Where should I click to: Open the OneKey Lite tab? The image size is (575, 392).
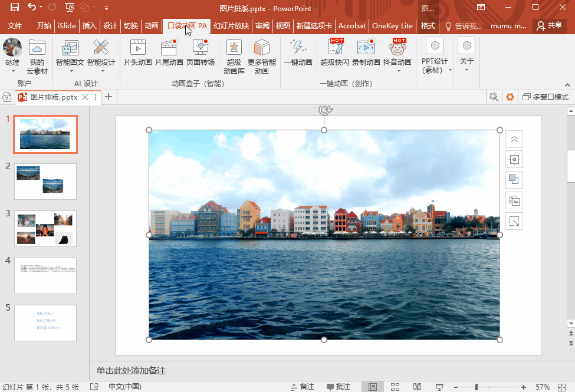(x=392, y=26)
